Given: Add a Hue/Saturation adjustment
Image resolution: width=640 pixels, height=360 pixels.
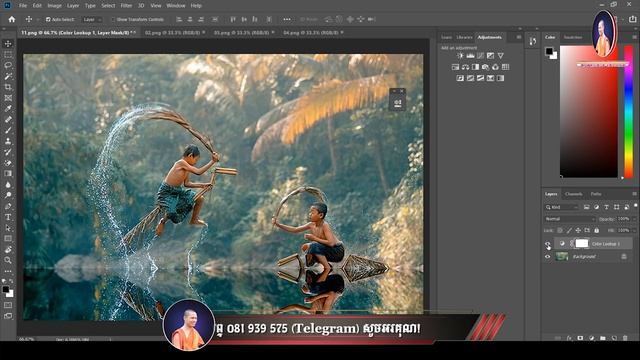Looking at the screenshot, I should 456,67.
